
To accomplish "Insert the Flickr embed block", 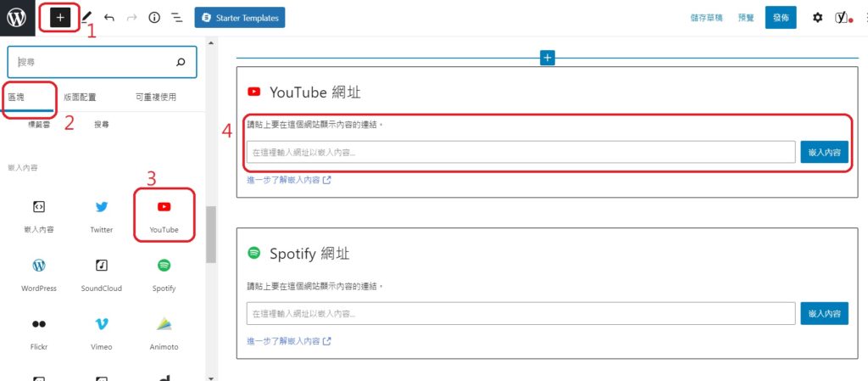I will pyautogui.click(x=39, y=334).
